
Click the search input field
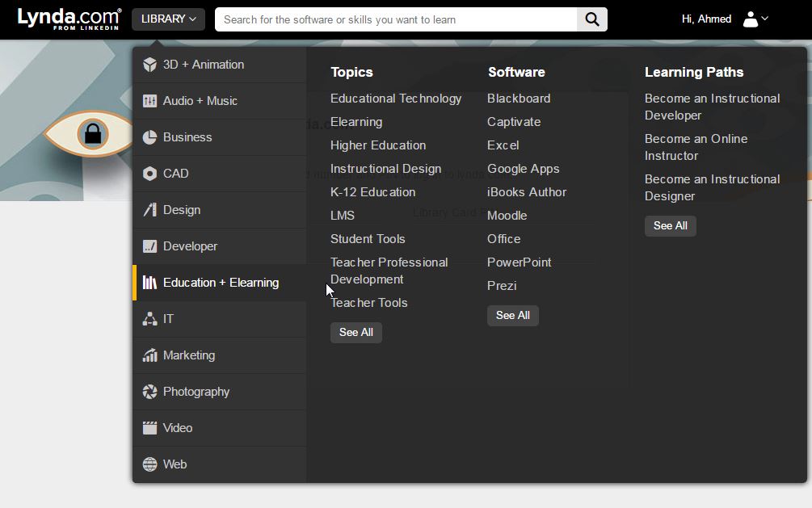point(396,19)
